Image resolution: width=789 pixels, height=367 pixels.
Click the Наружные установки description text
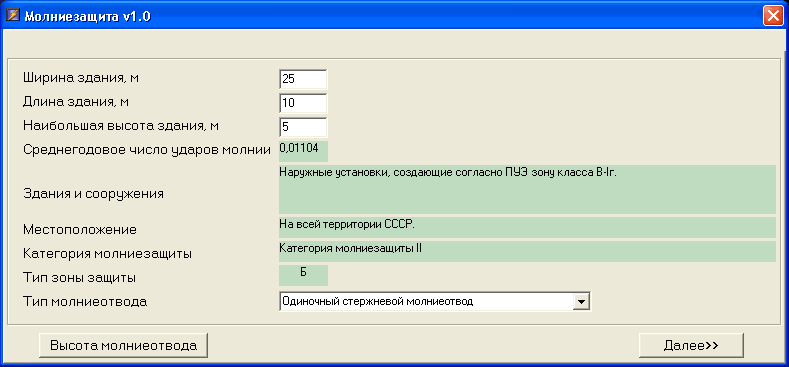448,173
